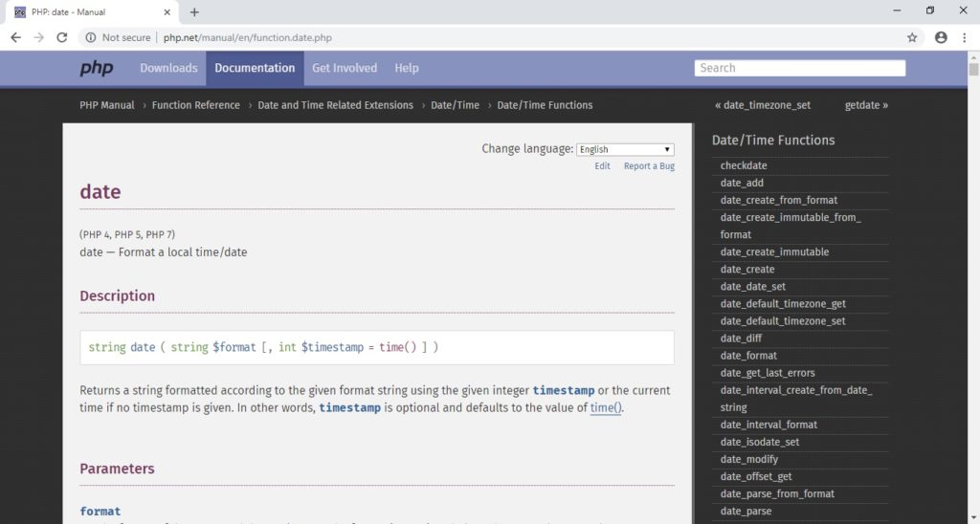Image resolution: width=980 pixels, height=524 pixels.
Task: Expand the Change language dropdown
Action: click(625, 149)
